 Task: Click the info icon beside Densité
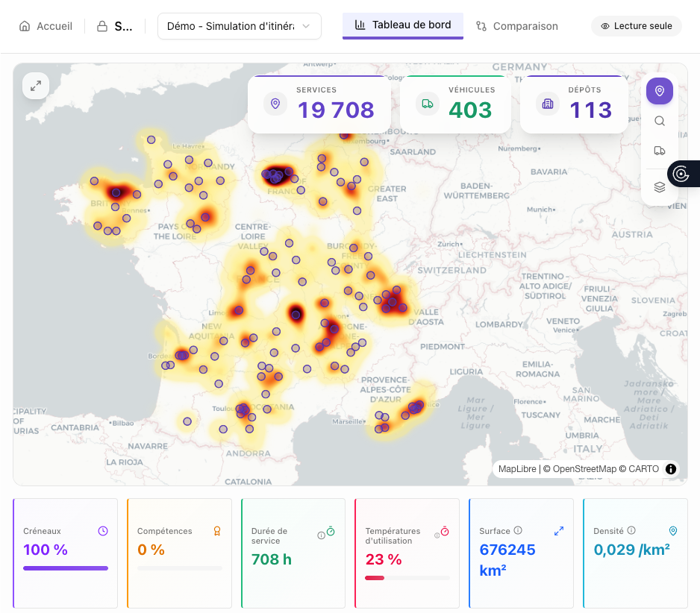point(631,530)
